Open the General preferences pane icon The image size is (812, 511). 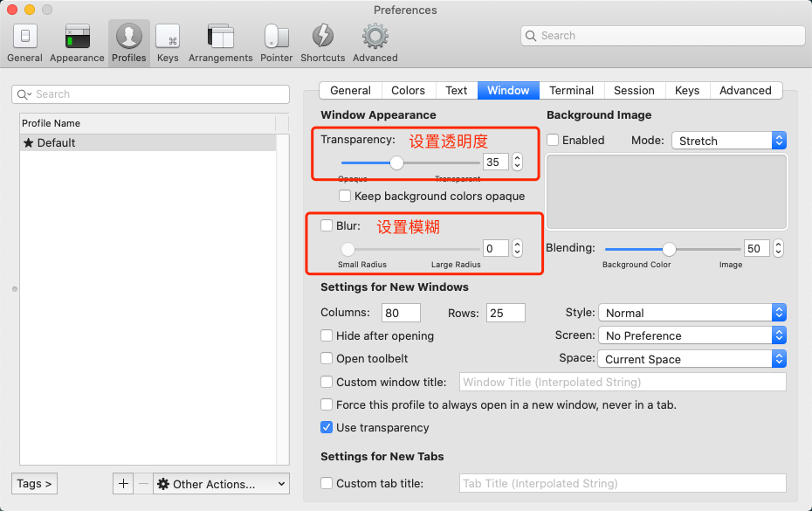(24, 37)
